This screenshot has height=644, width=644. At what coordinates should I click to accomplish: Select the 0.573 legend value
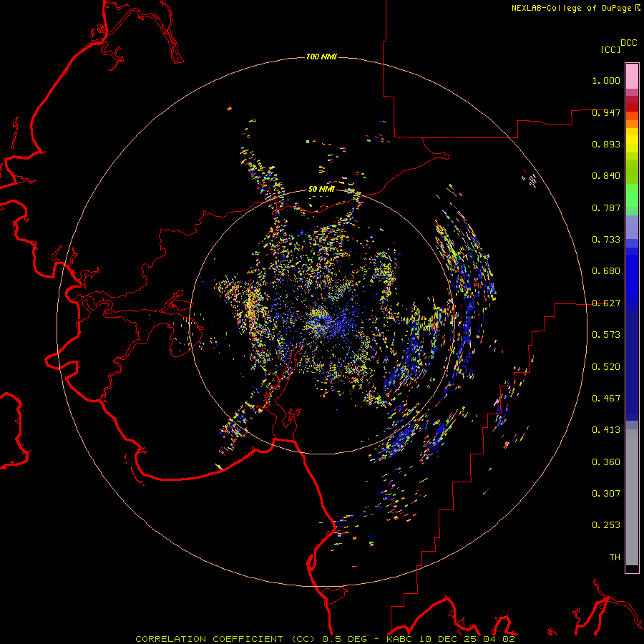pos(606,335)
